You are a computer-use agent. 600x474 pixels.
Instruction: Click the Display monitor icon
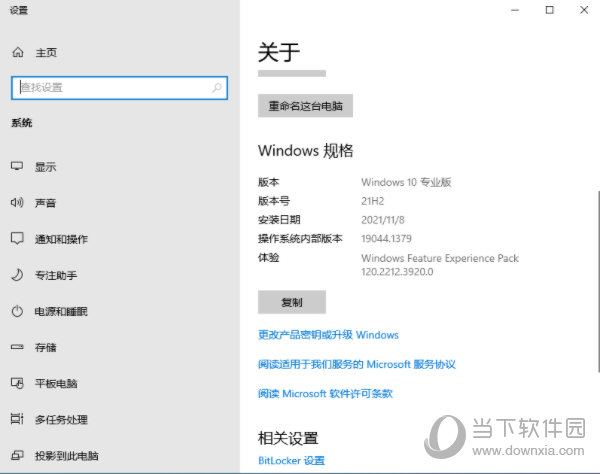tap(17, 166)
